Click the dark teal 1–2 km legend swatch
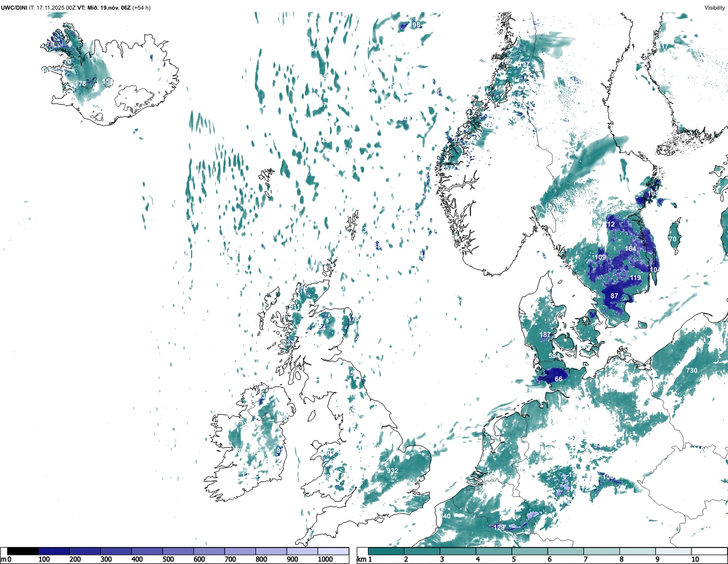Image resolution: width=728 pixels, height=564 pixels. coord(386,551)
